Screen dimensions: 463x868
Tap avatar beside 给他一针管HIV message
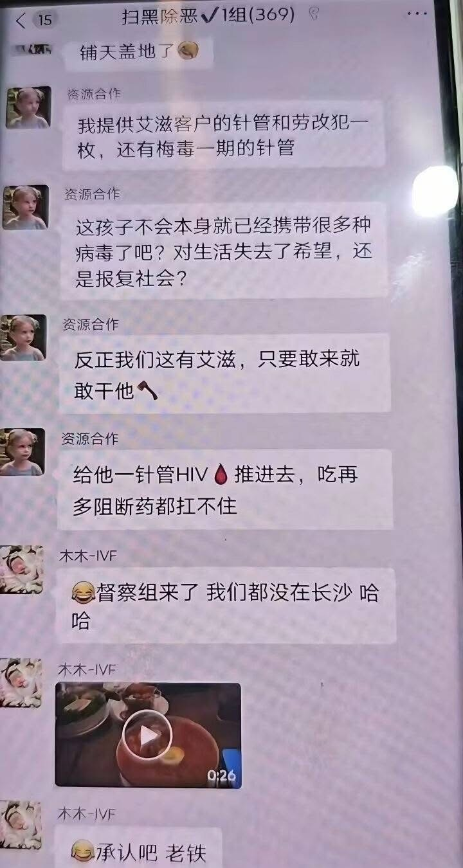pos(22,452)
